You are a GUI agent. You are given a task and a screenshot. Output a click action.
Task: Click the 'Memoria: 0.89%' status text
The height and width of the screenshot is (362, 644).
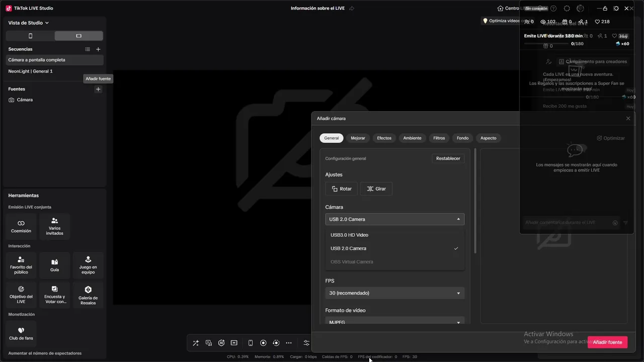point(269,357)
